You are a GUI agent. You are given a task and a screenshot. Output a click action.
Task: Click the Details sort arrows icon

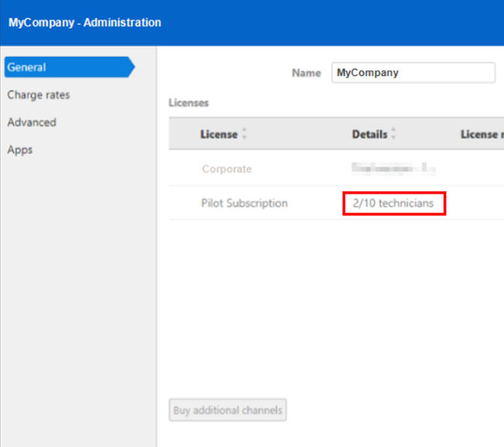[x=393, y=133]
